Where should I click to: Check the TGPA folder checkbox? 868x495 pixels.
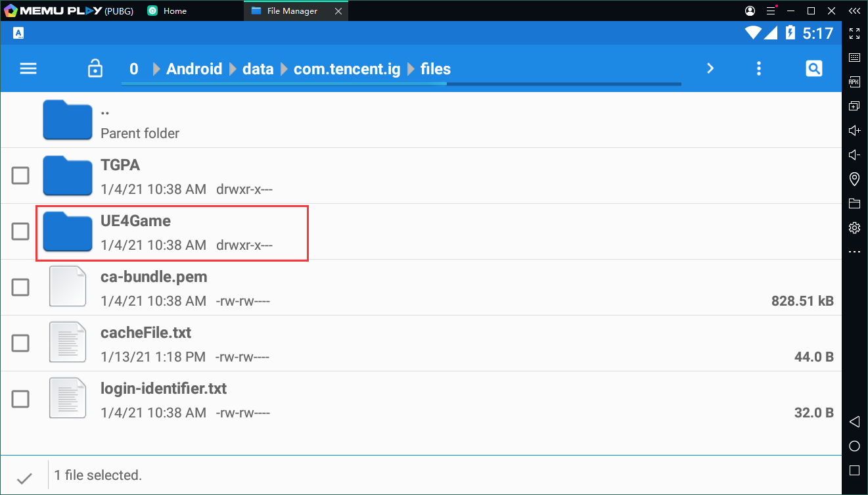21,176
